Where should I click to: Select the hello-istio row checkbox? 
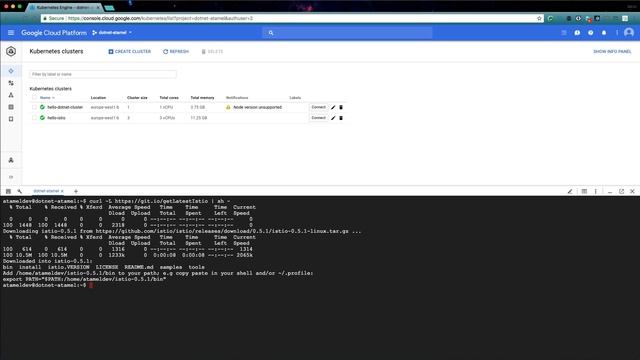pyautogui.click(x=34, y=118)
